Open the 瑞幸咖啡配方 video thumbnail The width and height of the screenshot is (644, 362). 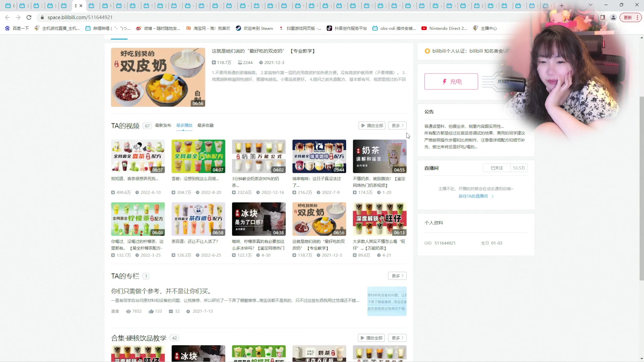[x=319, y=156]
